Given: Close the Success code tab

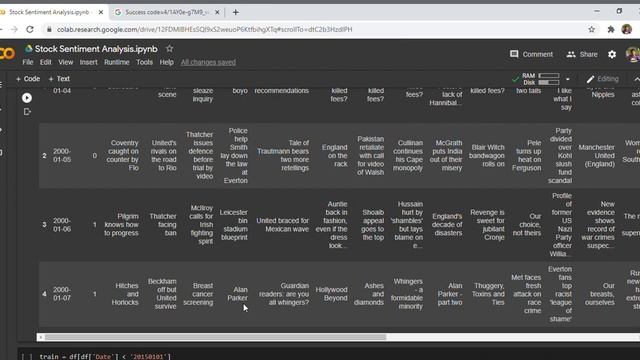Looking at the screenshot, I should click(x=217, y=12).
